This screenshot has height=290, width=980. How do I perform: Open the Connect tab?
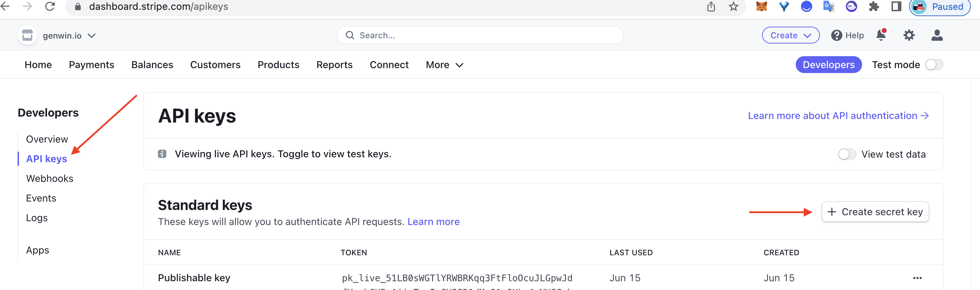click(x=389, y=65)
